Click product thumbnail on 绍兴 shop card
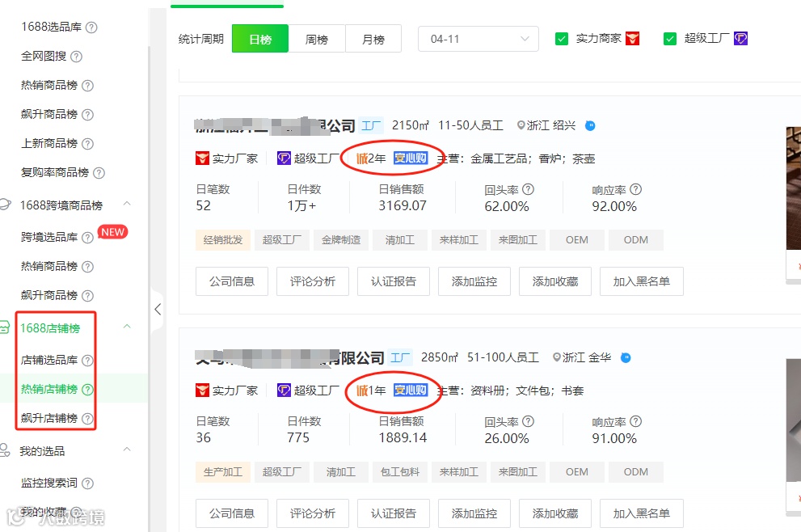The image size is (801, 532). [794, 188]
